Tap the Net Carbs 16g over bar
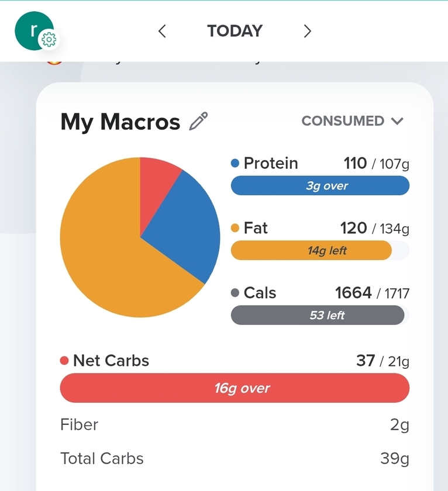The height and width of the screenshot is (491, 448). point(235,388)
